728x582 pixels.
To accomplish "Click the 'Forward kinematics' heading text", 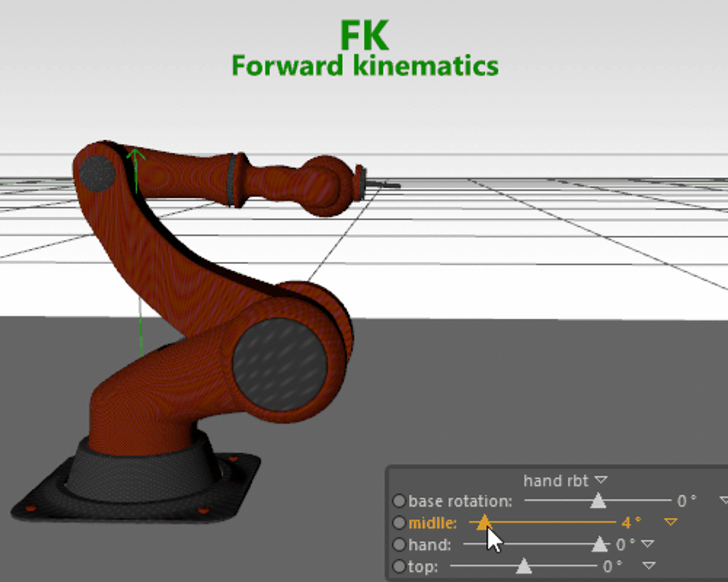I will pos(365,66).
